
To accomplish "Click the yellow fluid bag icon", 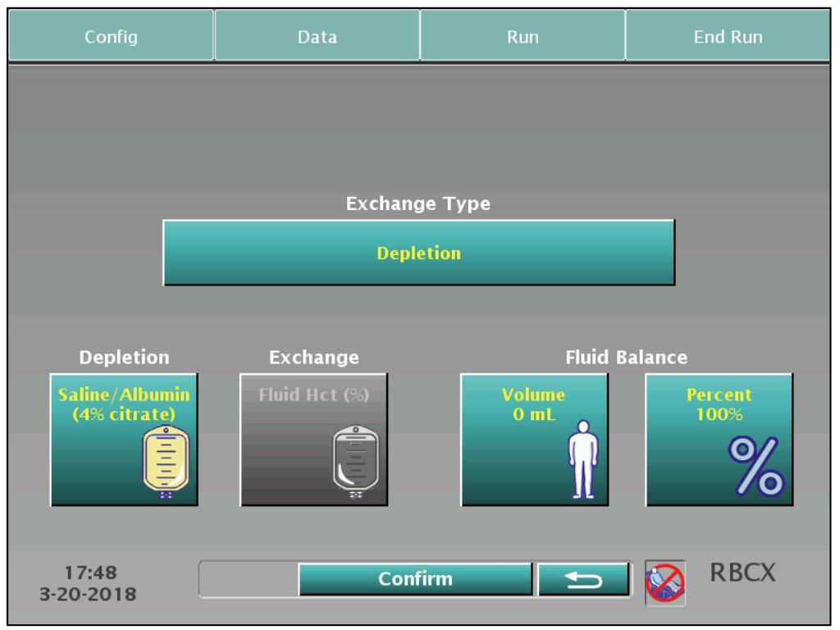I will 166,461.
